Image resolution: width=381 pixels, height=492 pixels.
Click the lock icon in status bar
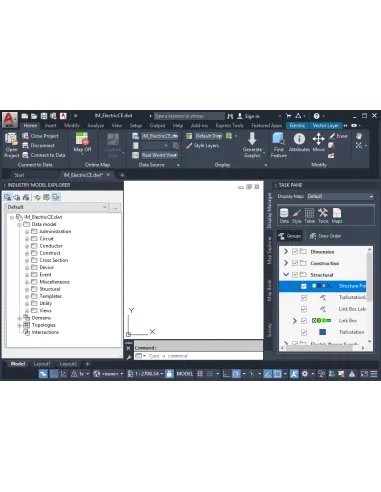169,374
